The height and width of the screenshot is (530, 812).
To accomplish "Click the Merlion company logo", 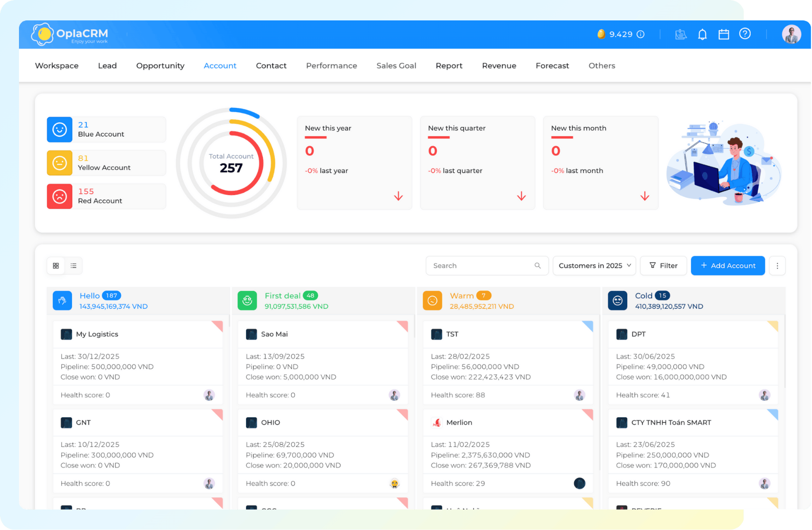I will coord(437,423).
